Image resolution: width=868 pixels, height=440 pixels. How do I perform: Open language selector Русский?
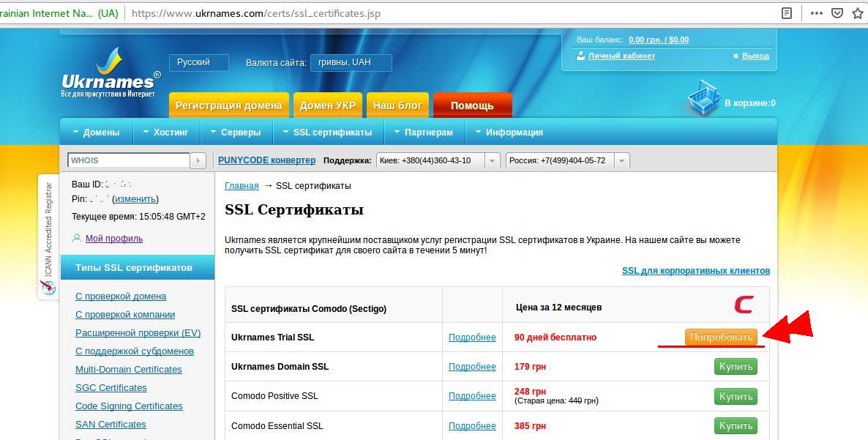point(199,62)
